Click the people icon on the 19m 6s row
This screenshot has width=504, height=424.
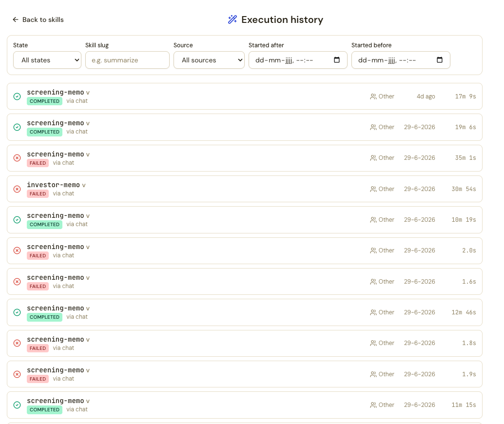(373, 127)
